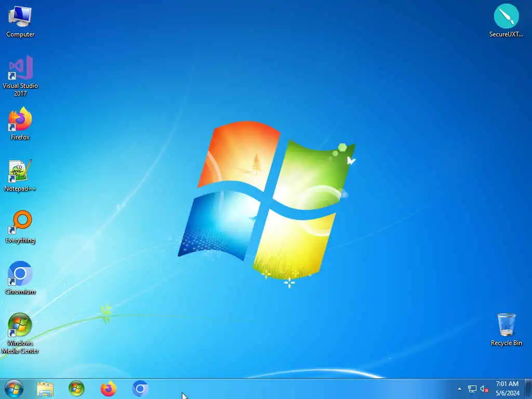The width and height of the screenshot is (532, 399).
Task: Open the network status tray icon
Action: click(x=472, y=389)
